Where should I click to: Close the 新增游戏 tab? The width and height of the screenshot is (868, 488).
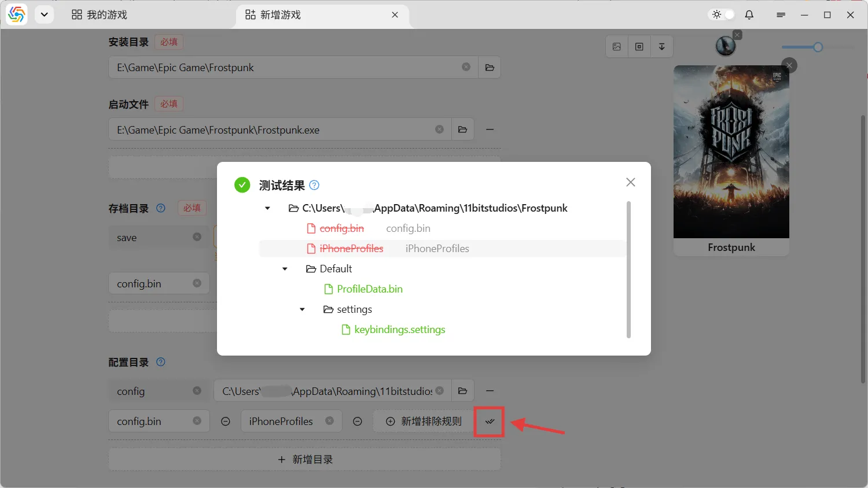[395, 15]
